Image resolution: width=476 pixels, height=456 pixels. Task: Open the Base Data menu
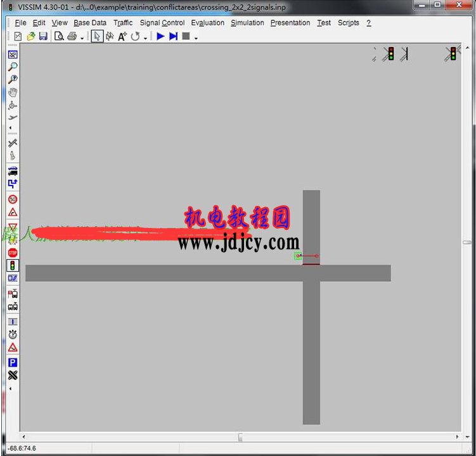click(90, 23)
